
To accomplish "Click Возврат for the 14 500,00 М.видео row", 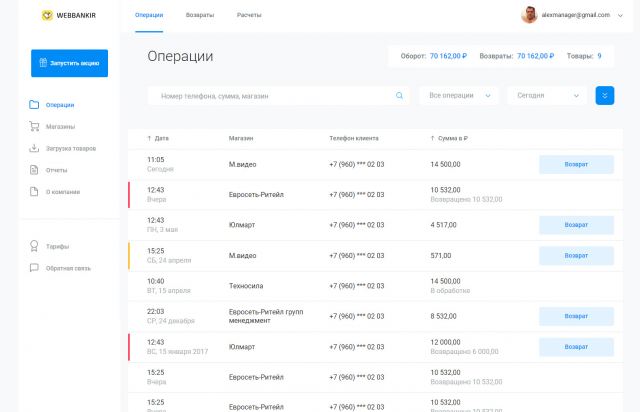I will 576,164.
